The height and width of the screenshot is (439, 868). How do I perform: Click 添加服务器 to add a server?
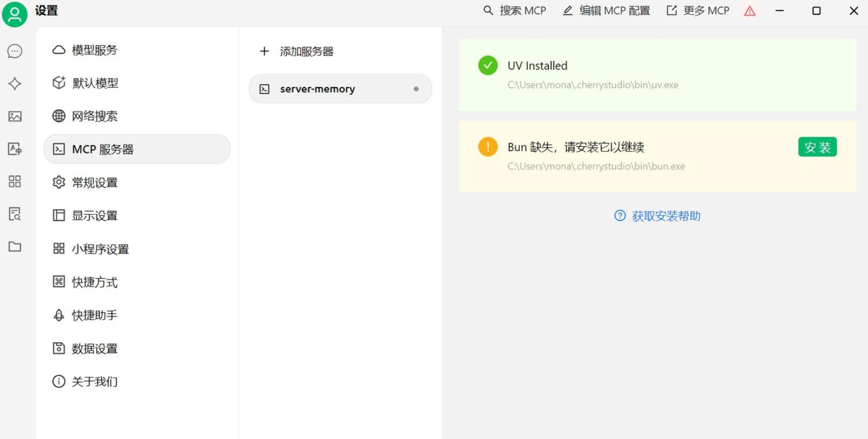coord(296,51)
